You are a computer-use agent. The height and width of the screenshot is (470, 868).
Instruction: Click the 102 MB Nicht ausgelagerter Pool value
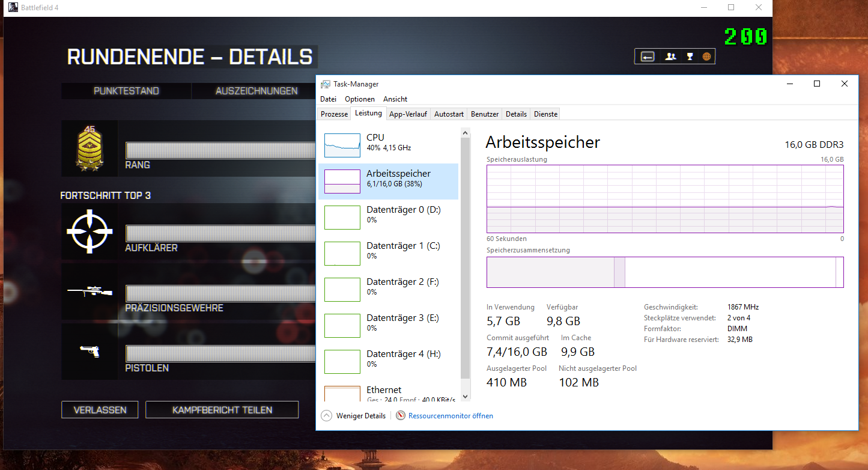point(578,382)
